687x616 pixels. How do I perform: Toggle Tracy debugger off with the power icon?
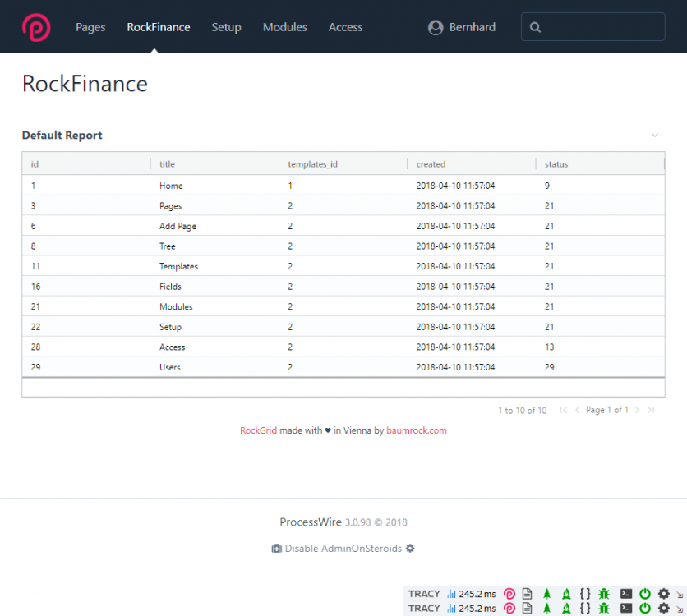[x=645, y=594]
